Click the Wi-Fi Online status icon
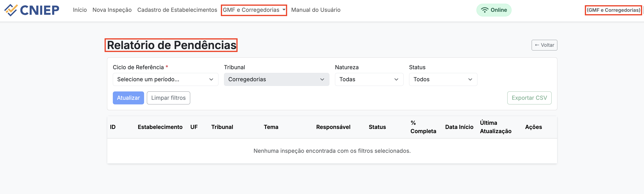The width and height of the screenshot is (644, 194). click(x=485, y=10)
